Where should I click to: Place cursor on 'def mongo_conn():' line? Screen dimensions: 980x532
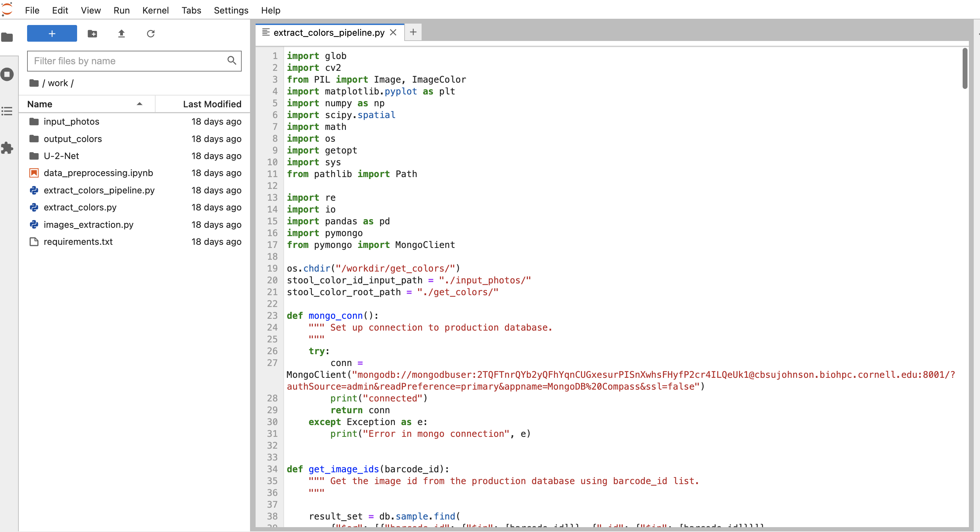[x=332, y=315]
